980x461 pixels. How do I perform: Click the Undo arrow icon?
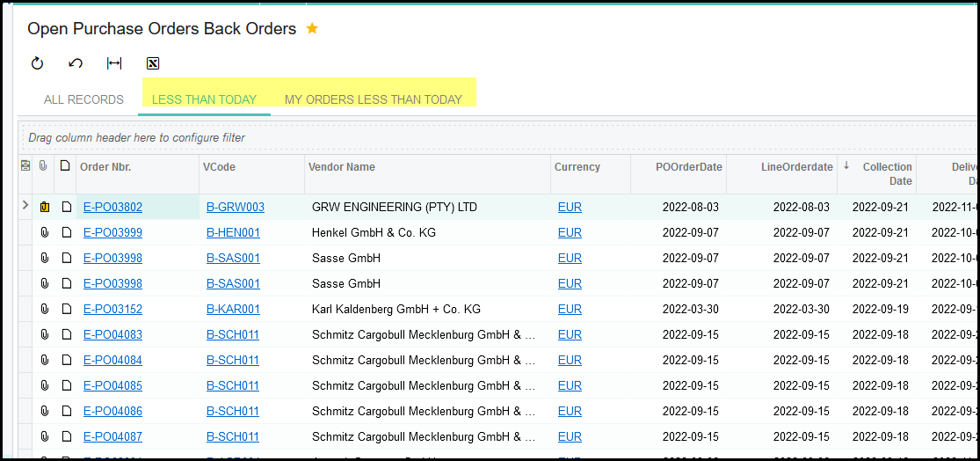(x=76, y=63)
